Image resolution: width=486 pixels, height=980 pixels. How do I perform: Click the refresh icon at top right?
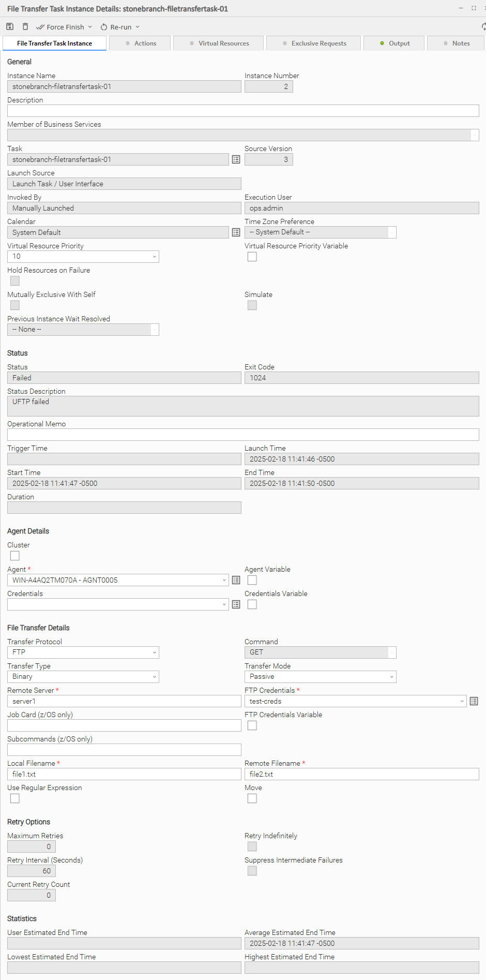point(483,26)
